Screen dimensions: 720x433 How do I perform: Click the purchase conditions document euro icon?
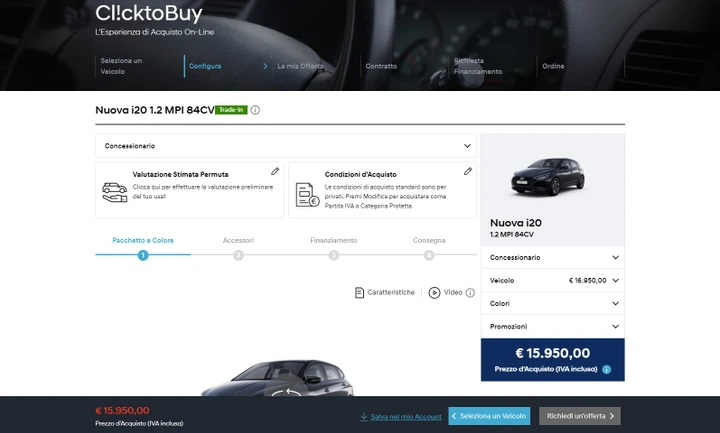(x=307, y=195)
